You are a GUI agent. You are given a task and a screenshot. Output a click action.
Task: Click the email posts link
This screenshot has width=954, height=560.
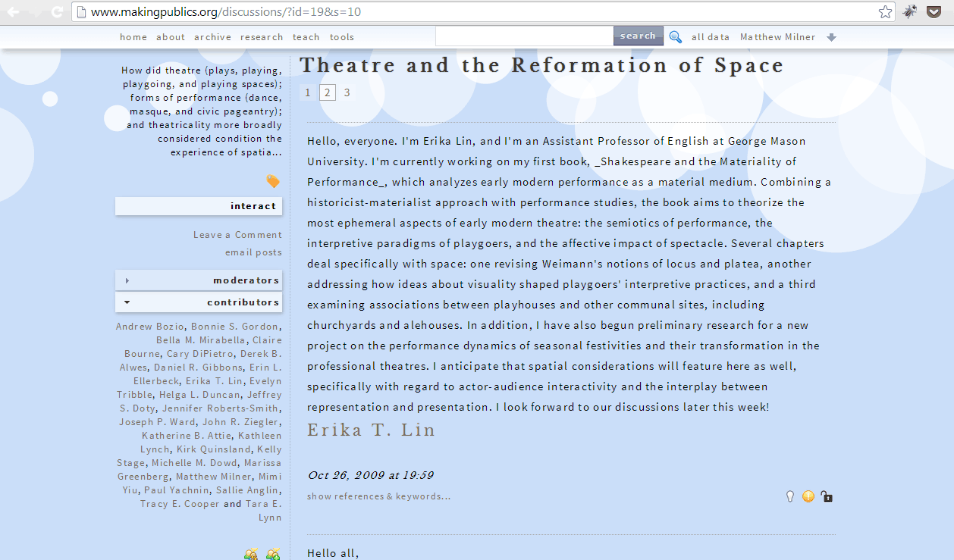253,252
